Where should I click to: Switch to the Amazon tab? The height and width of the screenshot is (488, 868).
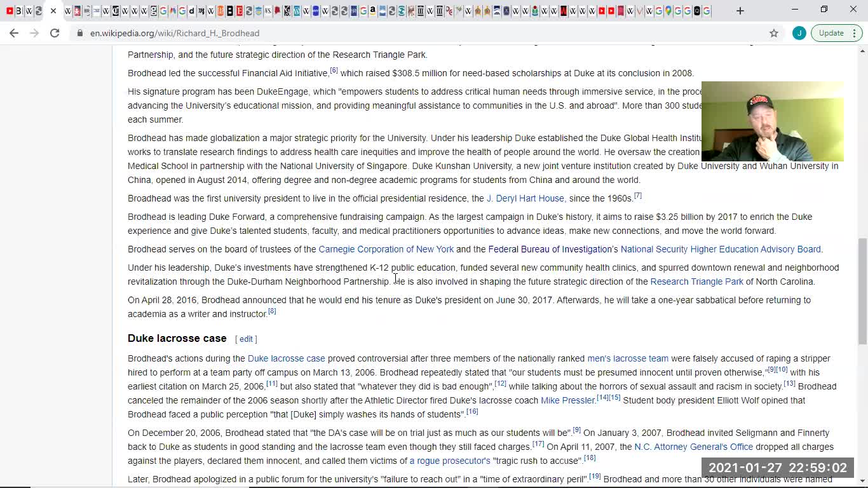[x=373, y=11]
